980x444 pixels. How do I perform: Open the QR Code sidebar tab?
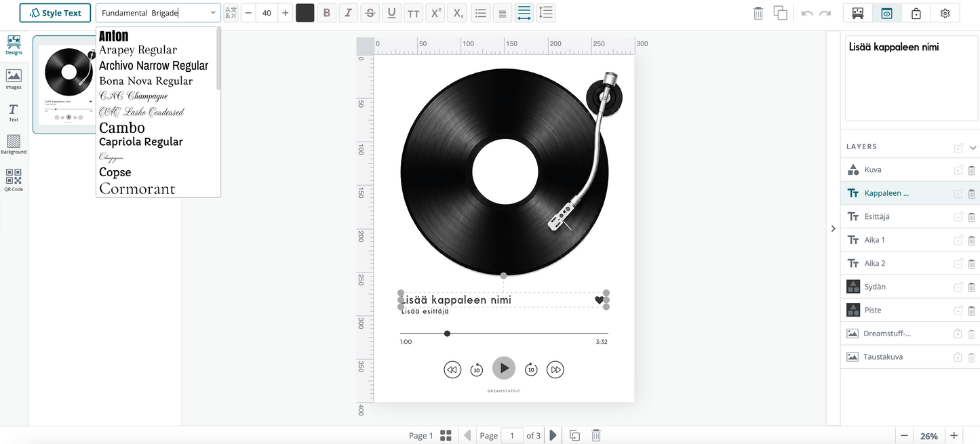coord(14,180)
